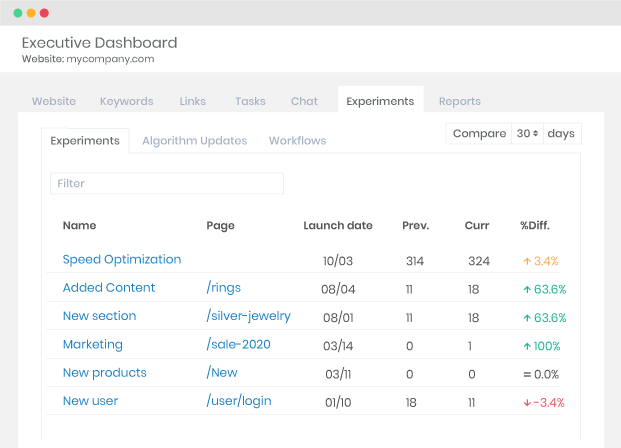Viewport: 621px width, 448px height.
Task: Switch to the Workflows sub-tab
Action: pyautogui.click(x=297, y=141)
